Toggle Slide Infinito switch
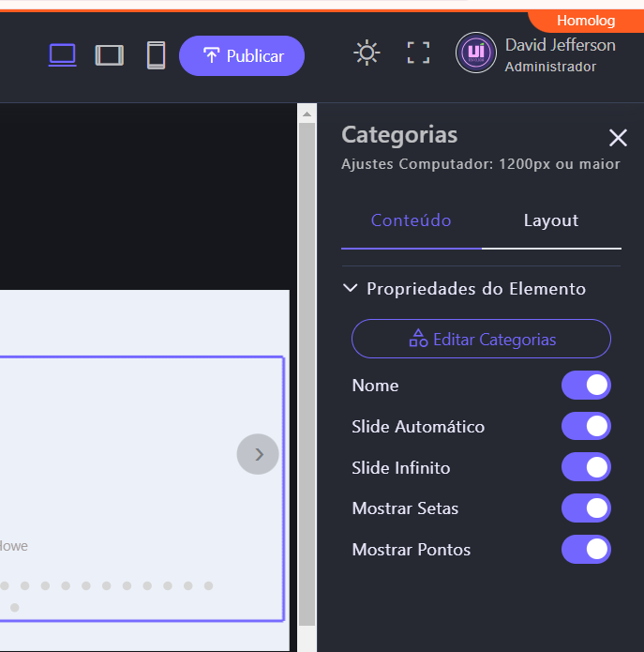The width and height of the screenshot is (644, 652). pyautogui.click(x=586, y=467)
